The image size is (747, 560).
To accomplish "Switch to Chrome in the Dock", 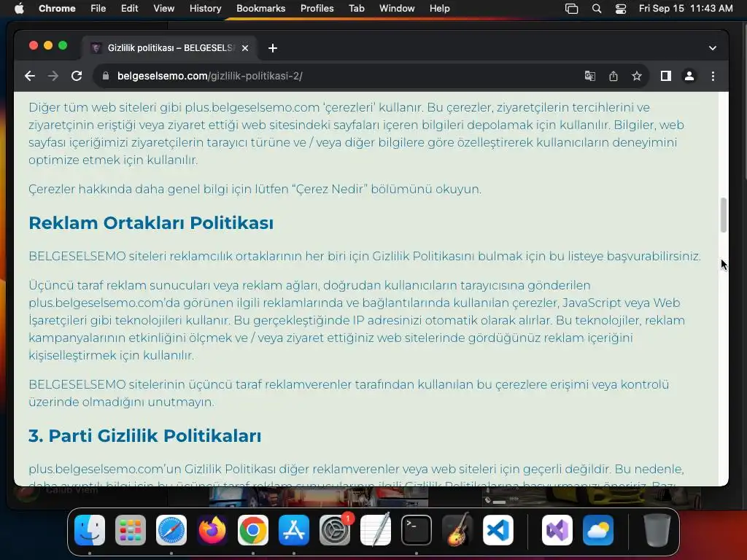I will (x=253, y=530).
